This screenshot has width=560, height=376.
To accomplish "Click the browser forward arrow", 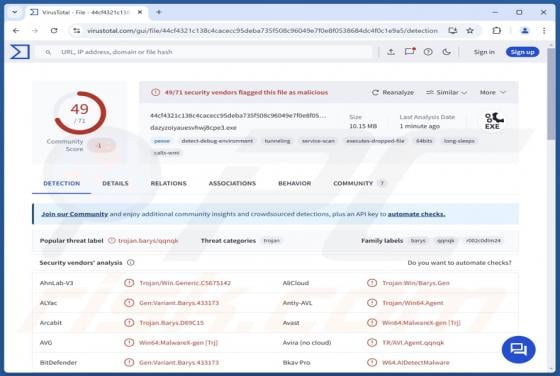I will pyautogui.click(x=35, y=31).
